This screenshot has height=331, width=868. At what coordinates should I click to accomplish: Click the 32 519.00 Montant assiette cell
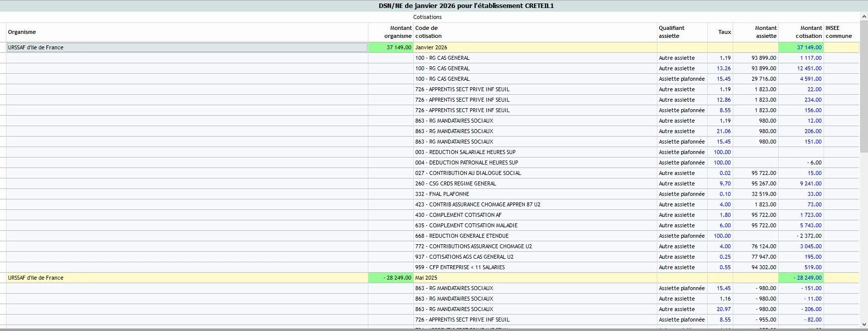point(756,194)
